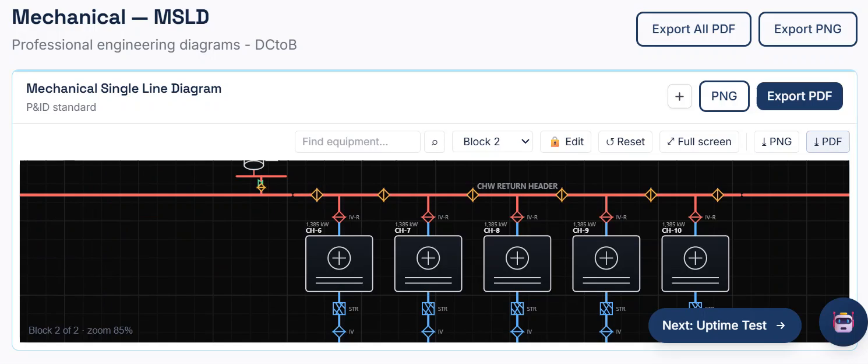Select the STR strainer below CH-9
This screenshot has height=364, width=868.
coord(606,309)
